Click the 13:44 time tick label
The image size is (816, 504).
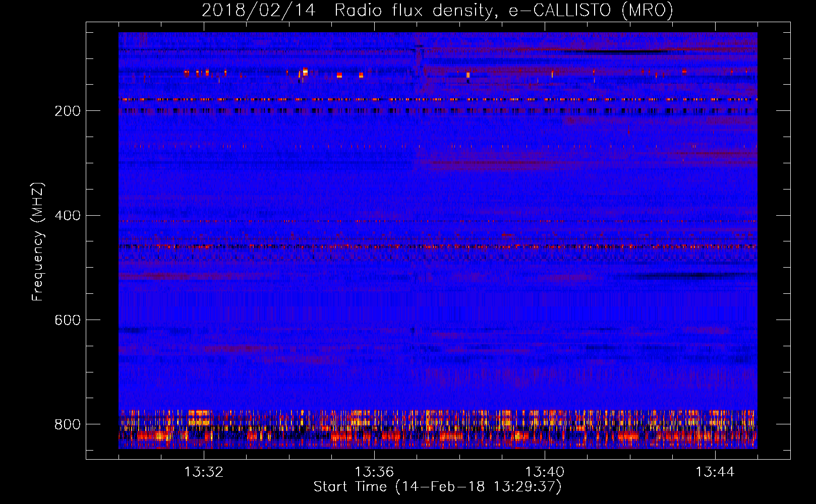point(715,472)
